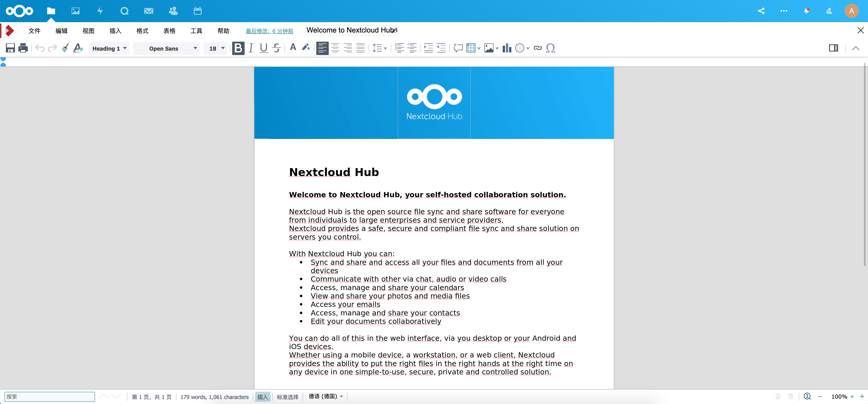Justify the paragraph text
Viewport: 868px width, 404px height.
pyautogui.click(x=360, y=48)
